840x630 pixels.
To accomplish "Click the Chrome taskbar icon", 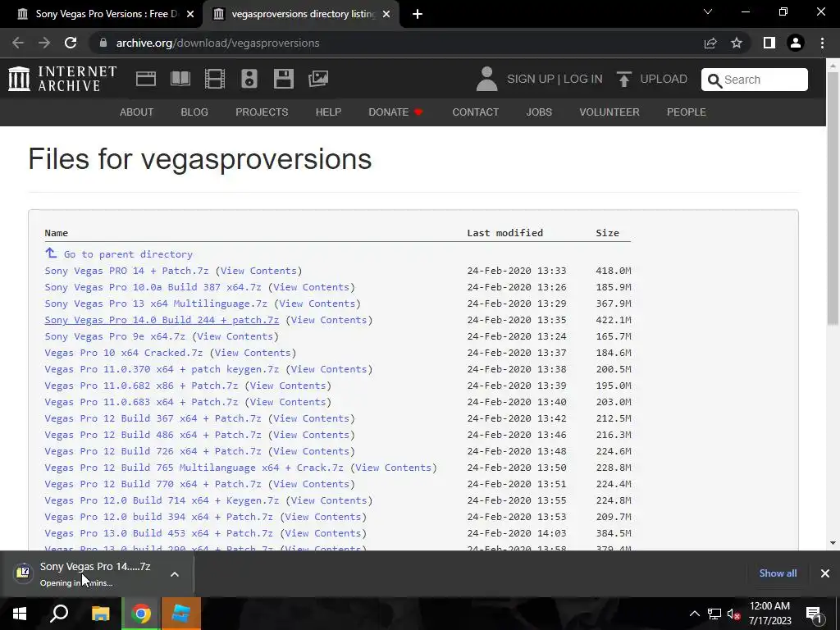I will click(x=141, y=614).
